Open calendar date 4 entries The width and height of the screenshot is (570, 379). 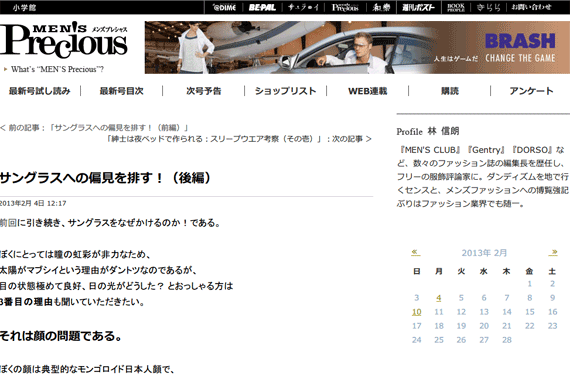point(439,298)
